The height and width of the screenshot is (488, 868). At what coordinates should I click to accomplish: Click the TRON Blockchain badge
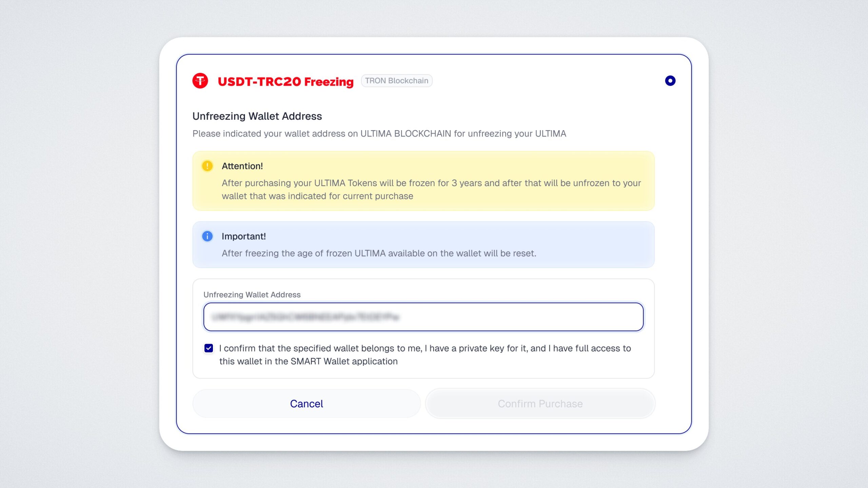pyautogui.click(x=396, y=81)
